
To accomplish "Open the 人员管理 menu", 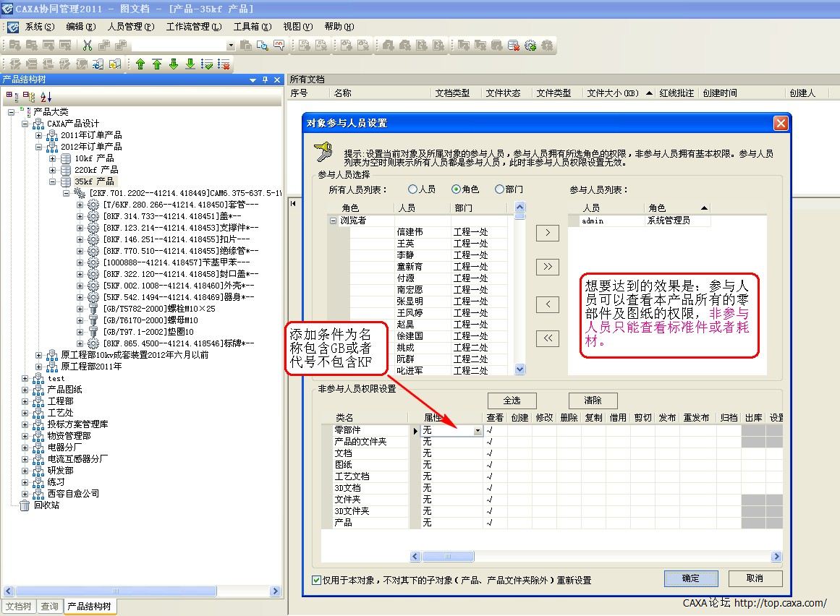I will 130,27.
